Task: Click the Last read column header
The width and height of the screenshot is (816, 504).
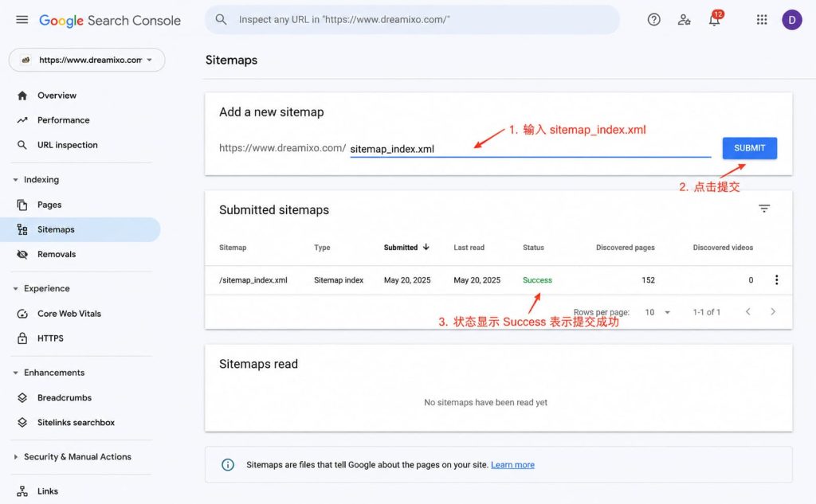Action: click(469, 248)
